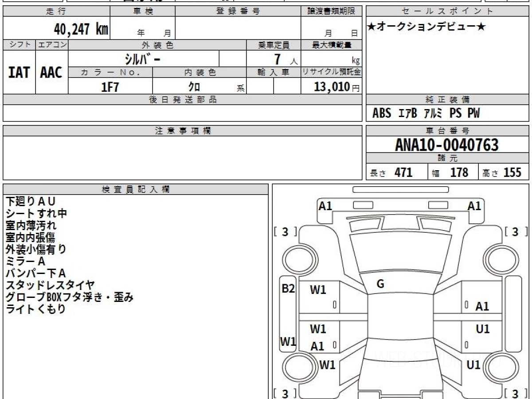Click the 注意事項欄 header

(x=183, y=131)
